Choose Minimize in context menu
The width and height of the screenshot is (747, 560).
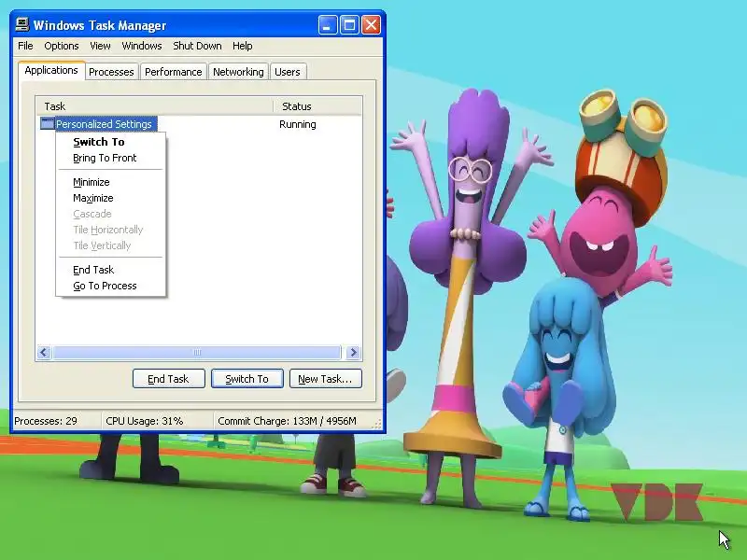click(111, 182)
